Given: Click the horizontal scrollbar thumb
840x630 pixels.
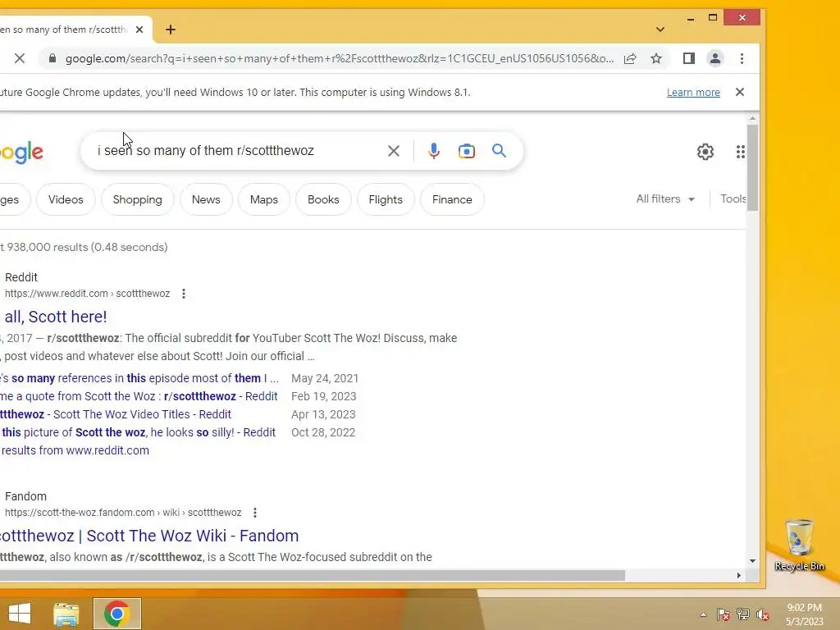Looking at the screenshot, I should 313,575.
